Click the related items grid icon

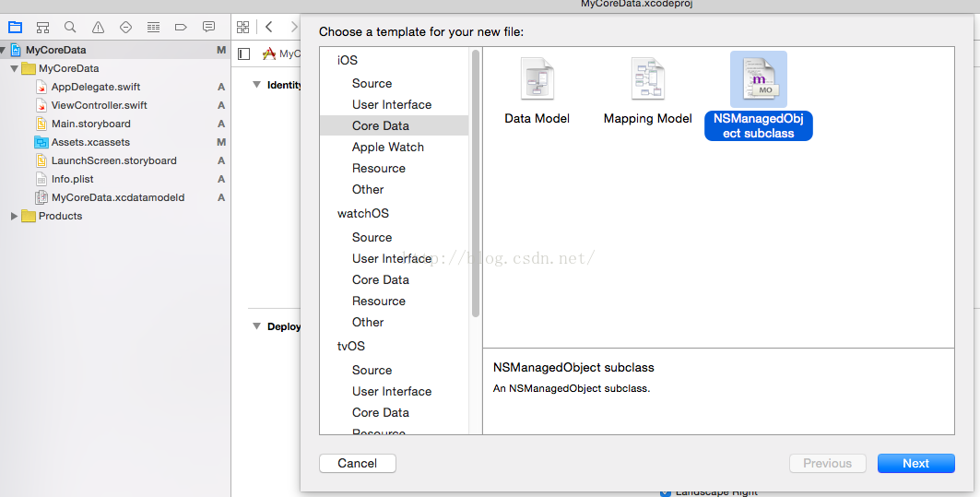pyautogui.click(x=243, y=27)
